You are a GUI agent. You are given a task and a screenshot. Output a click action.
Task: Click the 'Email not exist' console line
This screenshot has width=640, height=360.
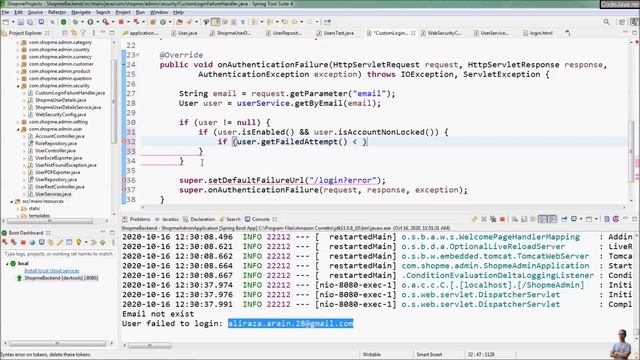coord(158,314)
